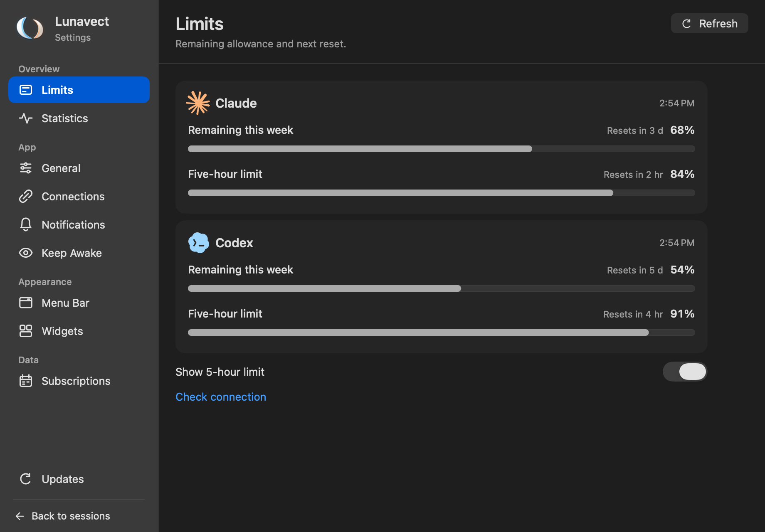Screen dimensions: 765x532
Task: Open the Limits section
Action: tap(79, 90)
